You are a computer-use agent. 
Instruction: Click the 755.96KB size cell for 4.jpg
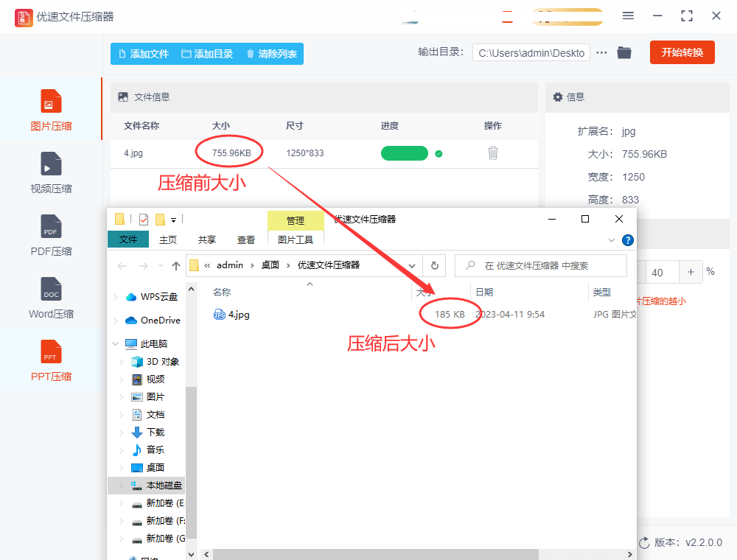point(231,153)
